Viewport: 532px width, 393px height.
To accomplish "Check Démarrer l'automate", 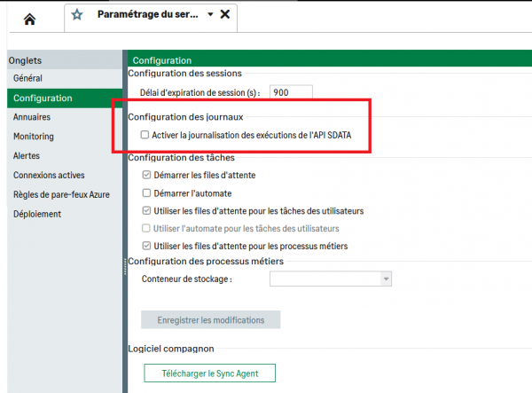I will pos(146,193).
